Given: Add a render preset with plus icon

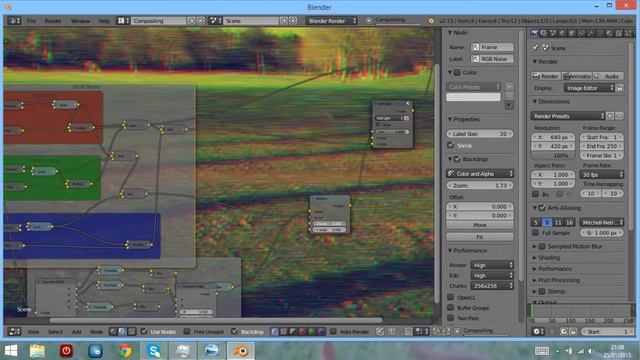Looking at the screenshot, I should tap(610, 116).
